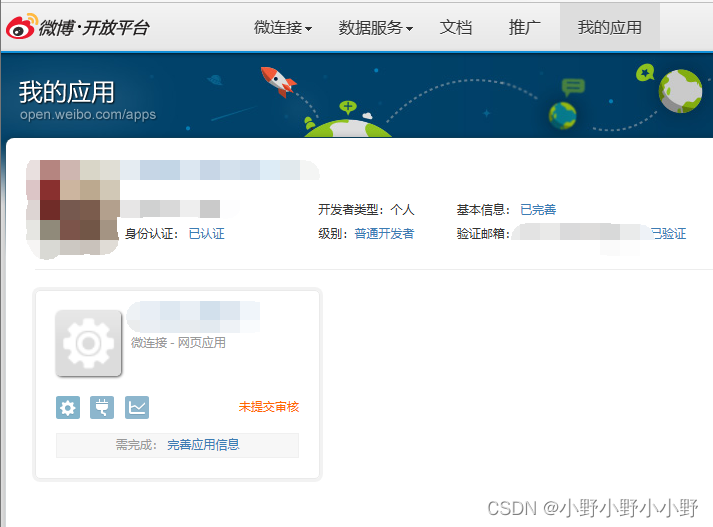Click the 已完善 basic info link

pyautogui.click(x=538, y=210)
